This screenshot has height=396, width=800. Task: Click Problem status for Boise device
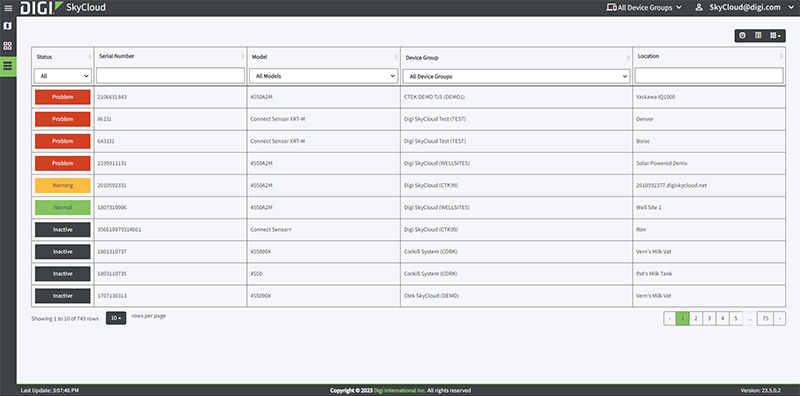pyautogui.click(x=63, y=141)
